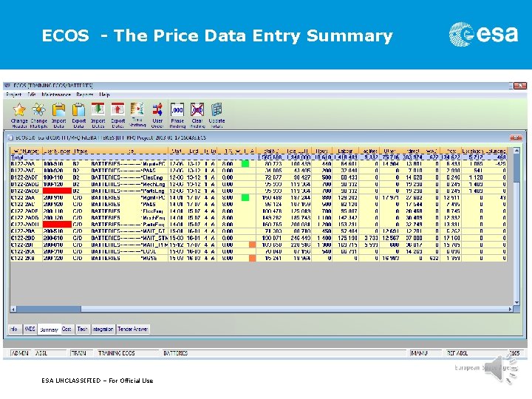This screenshot has height=399, width=532.
Task: Click the Labour column header
Action: 345,151
